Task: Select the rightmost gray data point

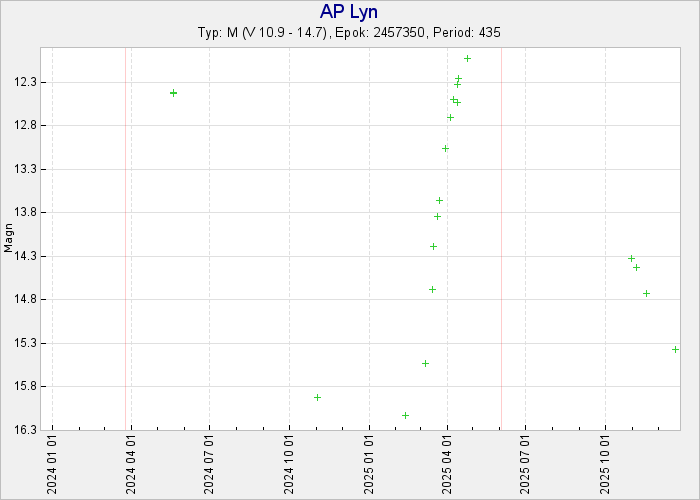Action: click(x=675, y=349)
